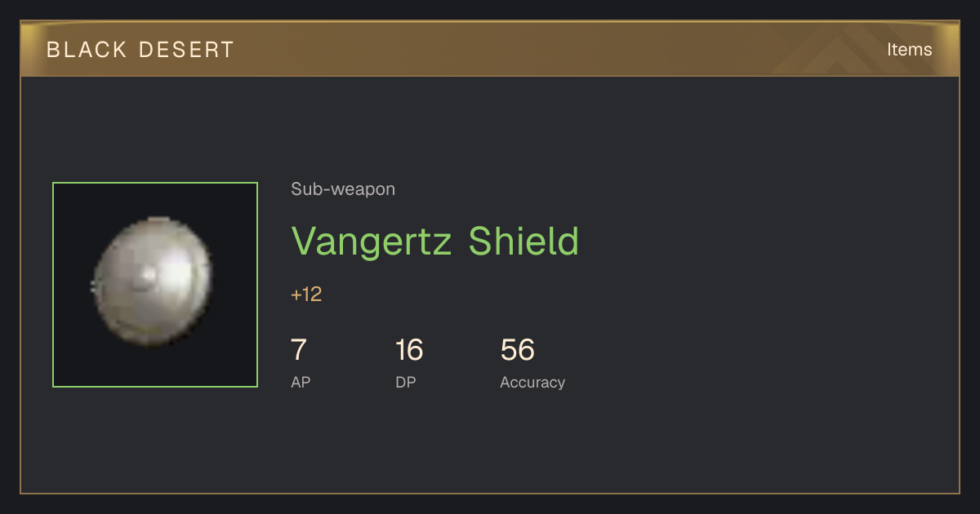Click the DP value 16

click(408, 350)
